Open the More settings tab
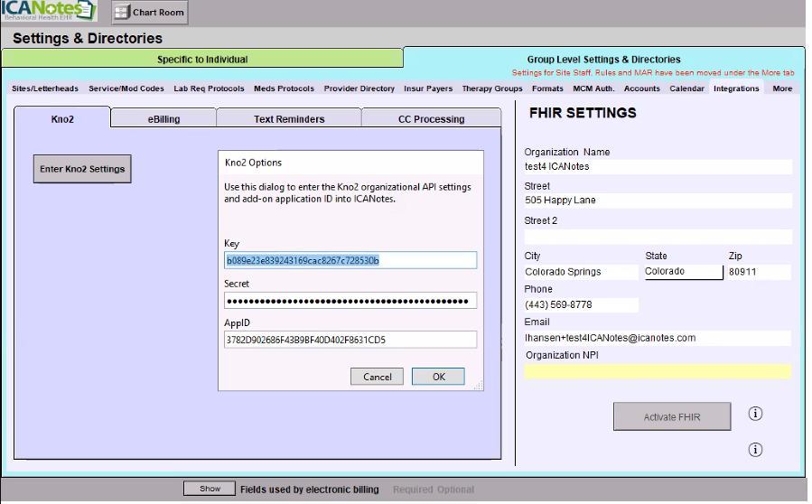Image resolution: width=812 pixels, height=504 pixels. tap(782, 89)
